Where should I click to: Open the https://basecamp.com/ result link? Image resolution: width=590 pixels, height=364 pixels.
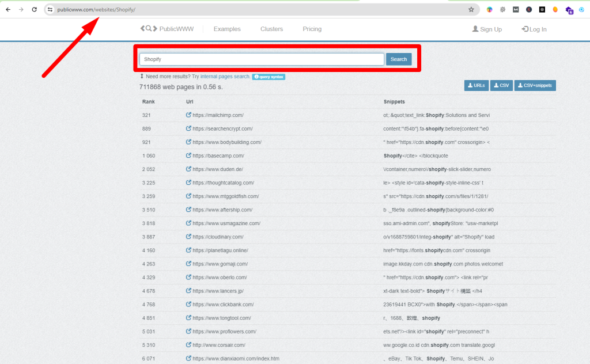[218, 156]
